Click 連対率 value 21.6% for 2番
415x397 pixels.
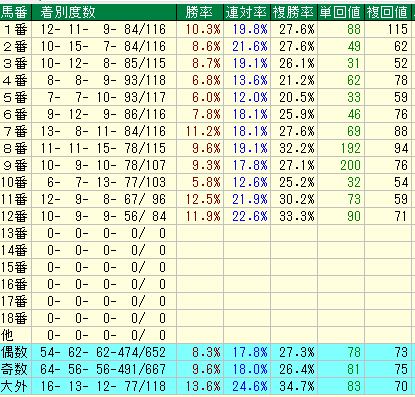tap(250, 47)
